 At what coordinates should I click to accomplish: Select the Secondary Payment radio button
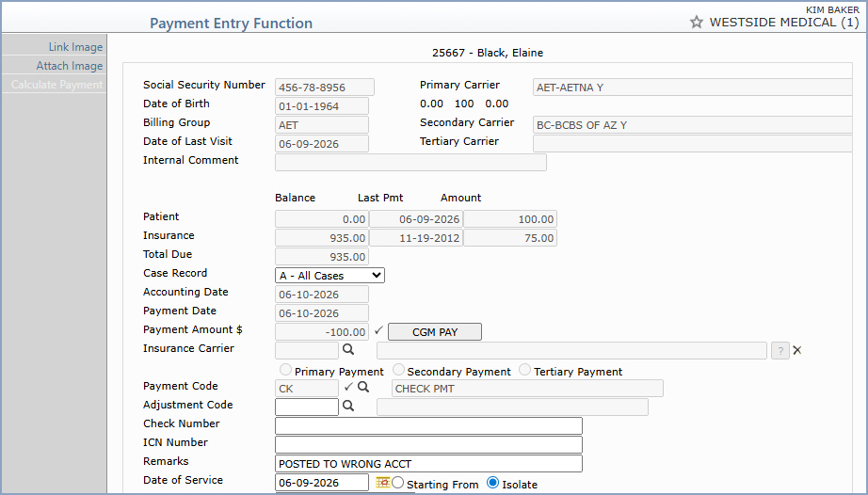pos(398,370)
